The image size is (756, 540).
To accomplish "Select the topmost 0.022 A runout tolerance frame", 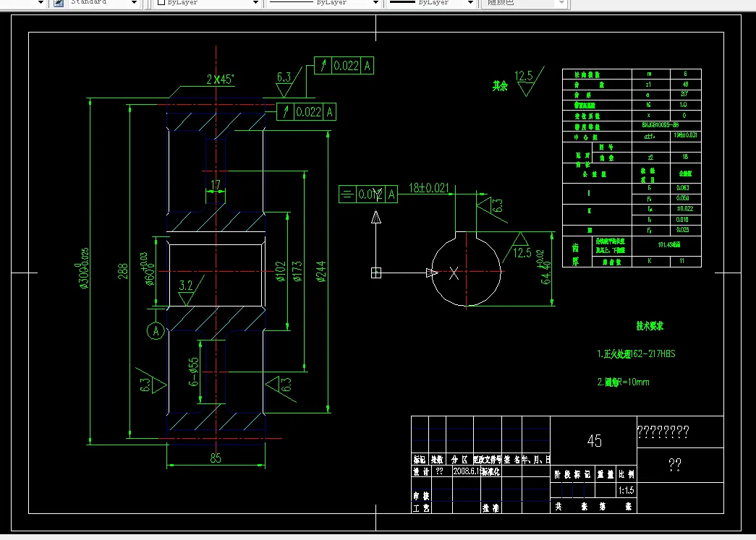I will point(344,66).
